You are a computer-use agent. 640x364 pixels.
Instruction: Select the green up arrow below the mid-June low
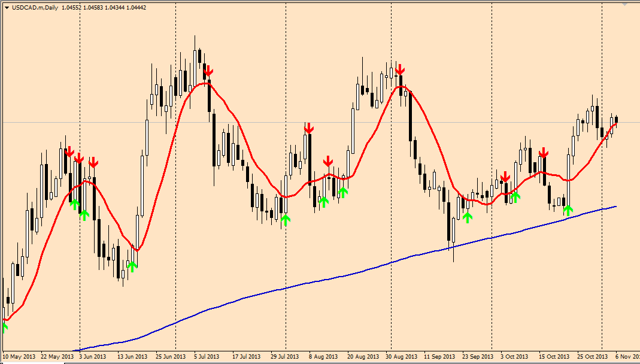(132, 266)
